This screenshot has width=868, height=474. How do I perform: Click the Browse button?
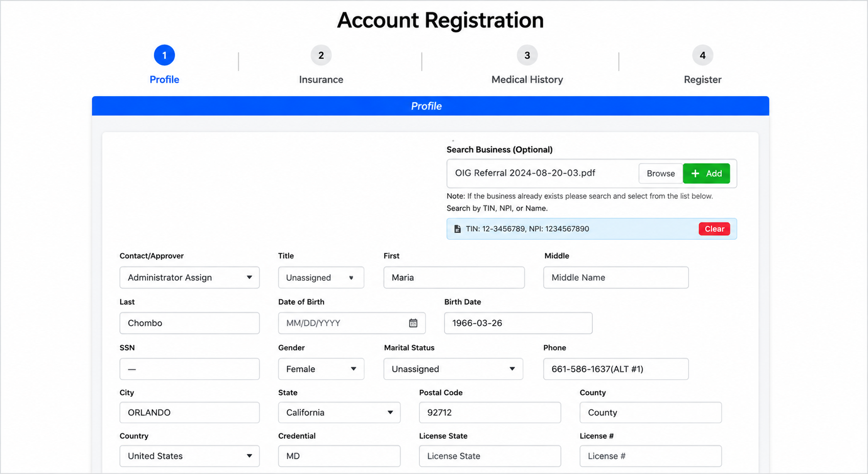point(660,173)
